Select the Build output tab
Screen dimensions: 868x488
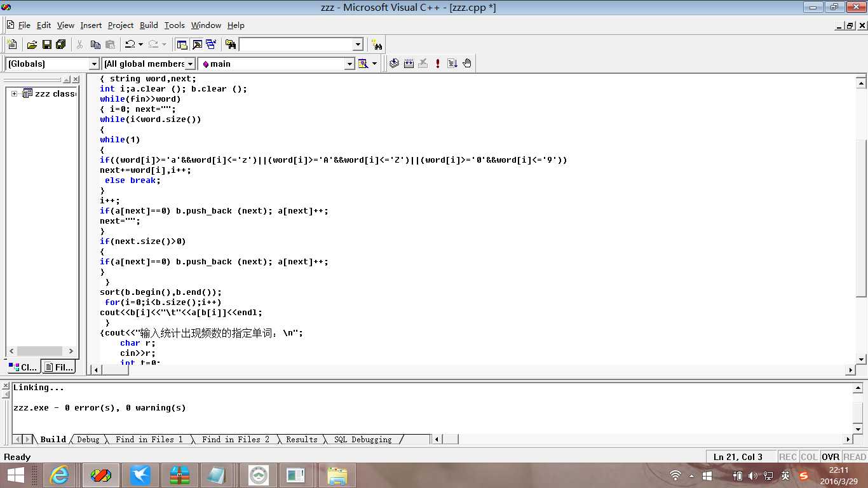[x=53, y=439]
